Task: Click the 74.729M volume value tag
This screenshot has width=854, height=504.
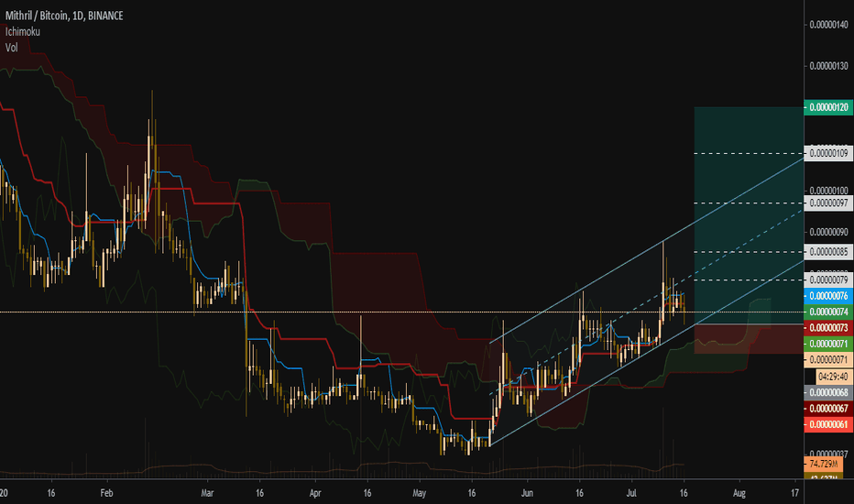Action: 823,465
